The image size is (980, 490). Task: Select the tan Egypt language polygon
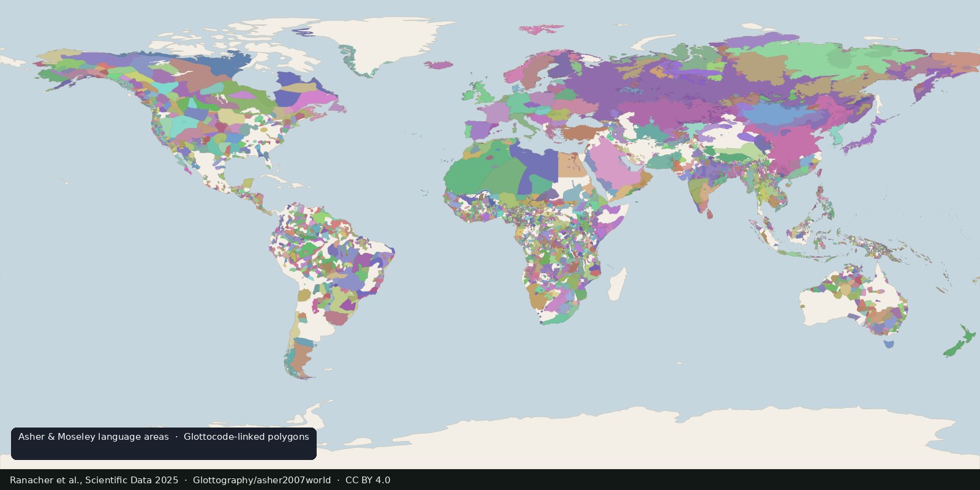(572, 165)
